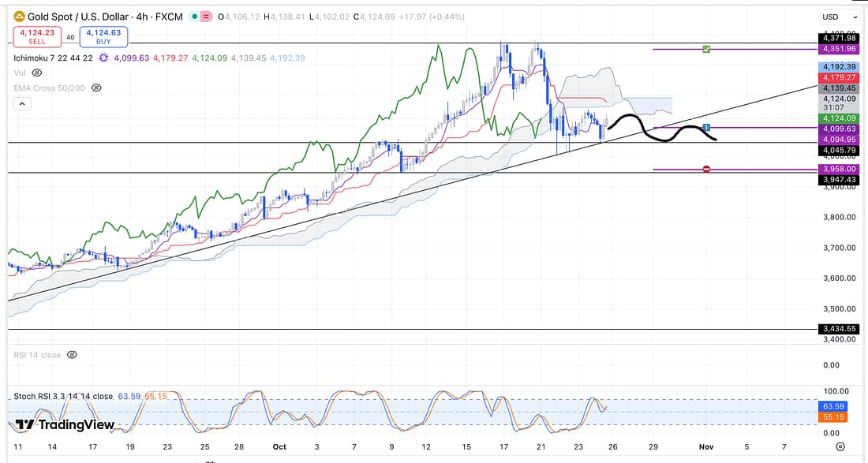
Task: Click the pink data-mode indicator by FXCM
Action: click(x=205, y=17)
